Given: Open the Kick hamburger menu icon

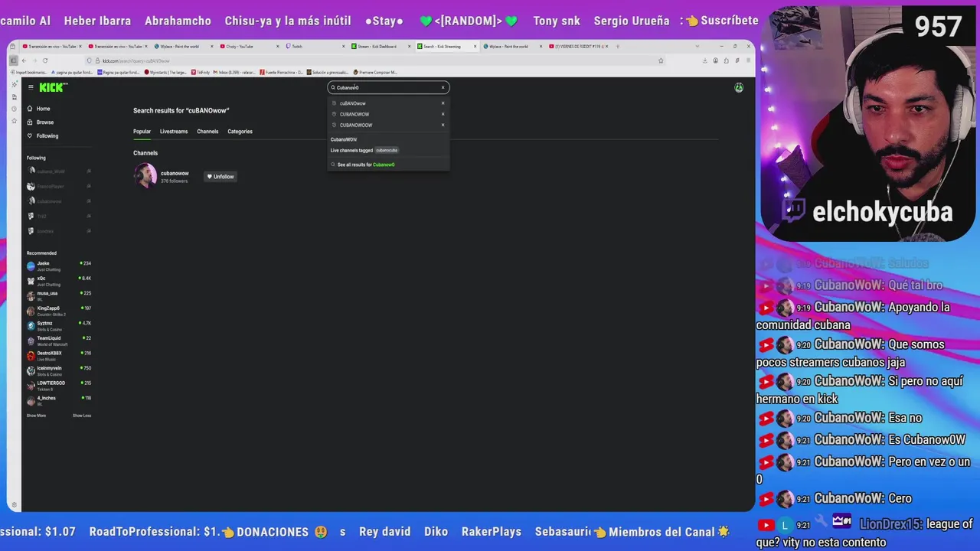Looking at the screenshot, I should pyautogui.click(x=31, y=87).
